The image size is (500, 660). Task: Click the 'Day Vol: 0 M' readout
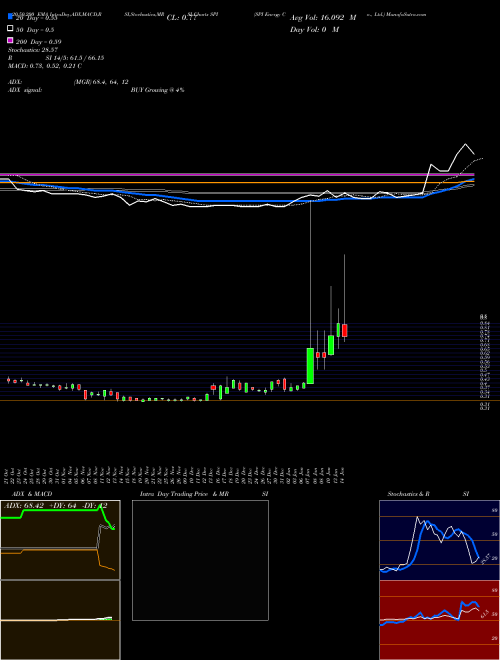coord(314,29)
